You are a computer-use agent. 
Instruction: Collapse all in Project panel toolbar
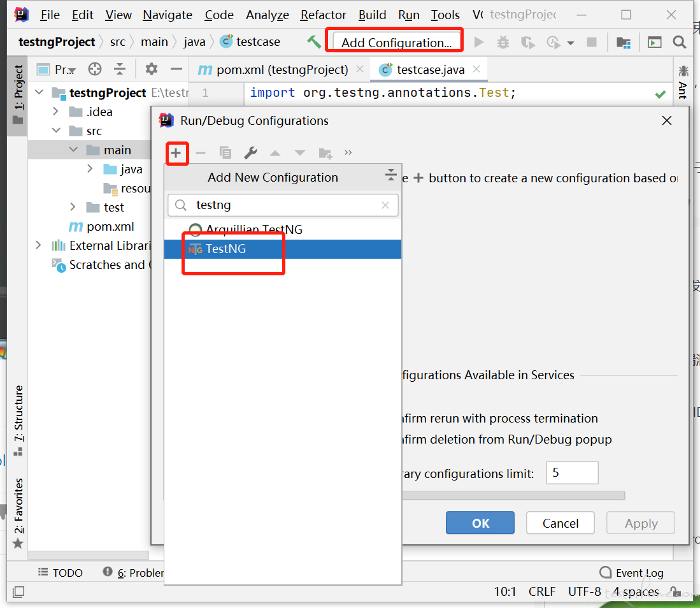pos(119,69)
